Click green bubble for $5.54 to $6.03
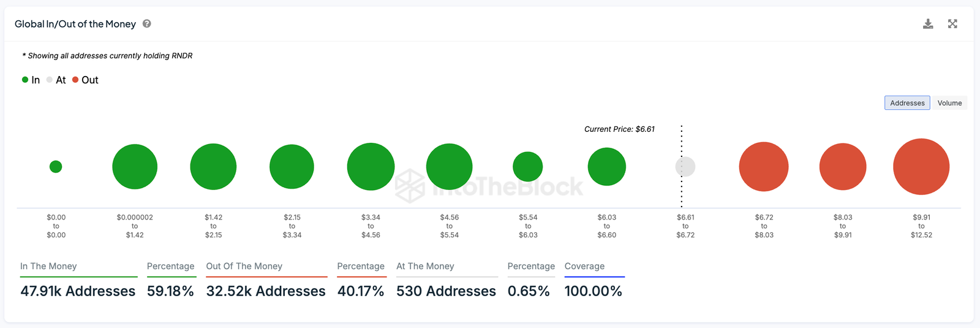The width and height of the screenshot is (980, 328). click(x=528, y=167)
